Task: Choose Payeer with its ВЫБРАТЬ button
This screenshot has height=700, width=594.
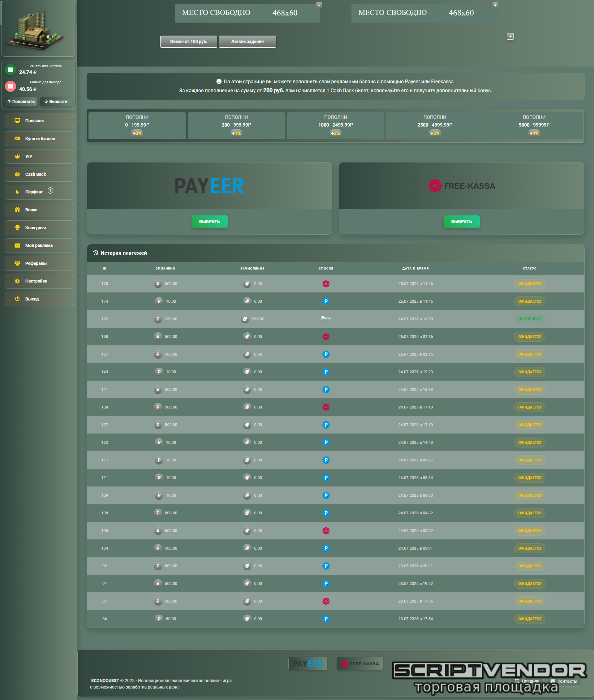Action: pos(209,222)
